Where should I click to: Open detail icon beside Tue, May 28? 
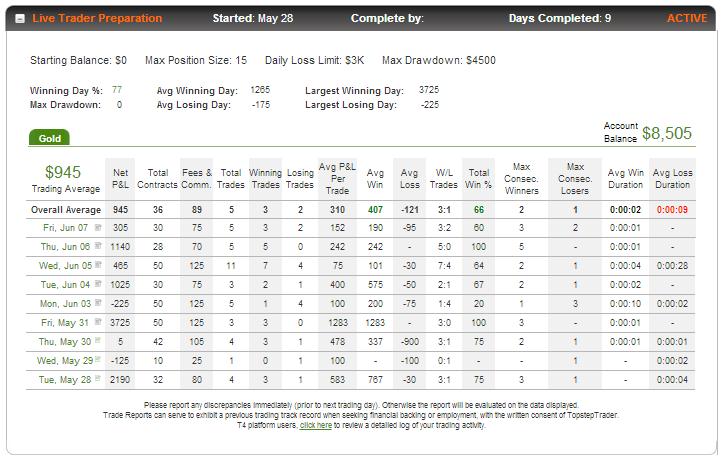98,378
